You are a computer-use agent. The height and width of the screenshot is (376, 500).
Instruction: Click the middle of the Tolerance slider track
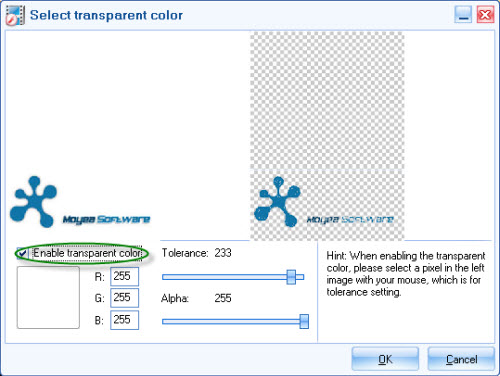click(x=233, y=277)
